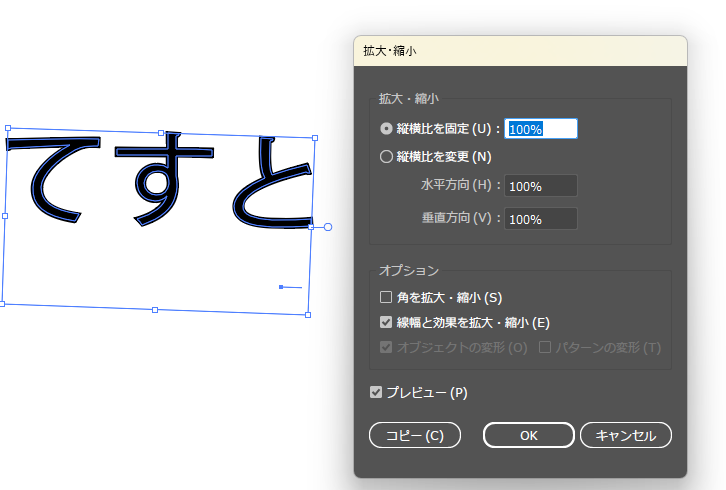Click the top-left bounding box handle
Screen dimensions: 726x490
point(8,128)
